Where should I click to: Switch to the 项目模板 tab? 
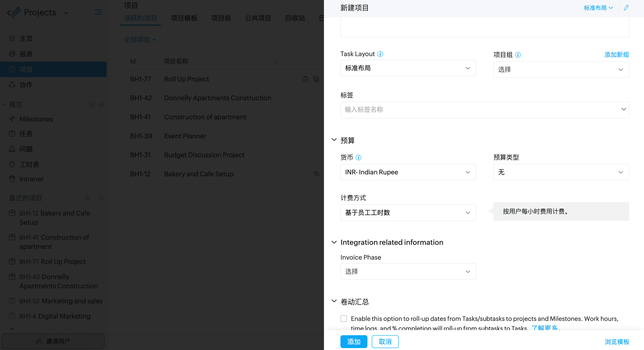click(x=184, y=18)
